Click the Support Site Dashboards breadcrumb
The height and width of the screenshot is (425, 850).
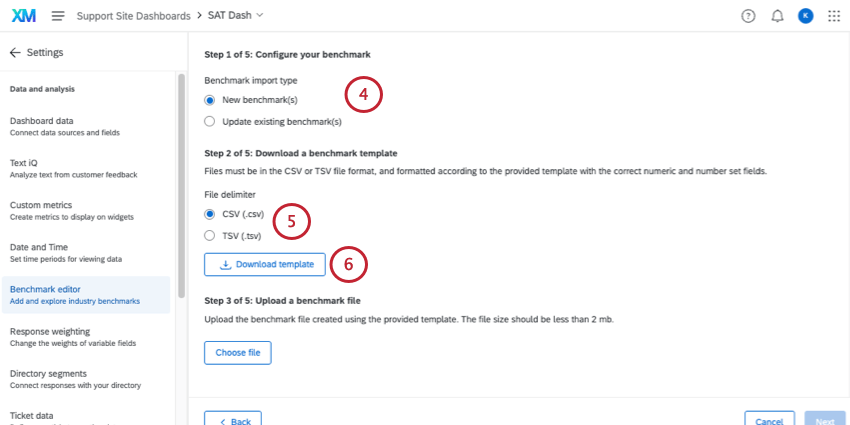coord(133,16)
